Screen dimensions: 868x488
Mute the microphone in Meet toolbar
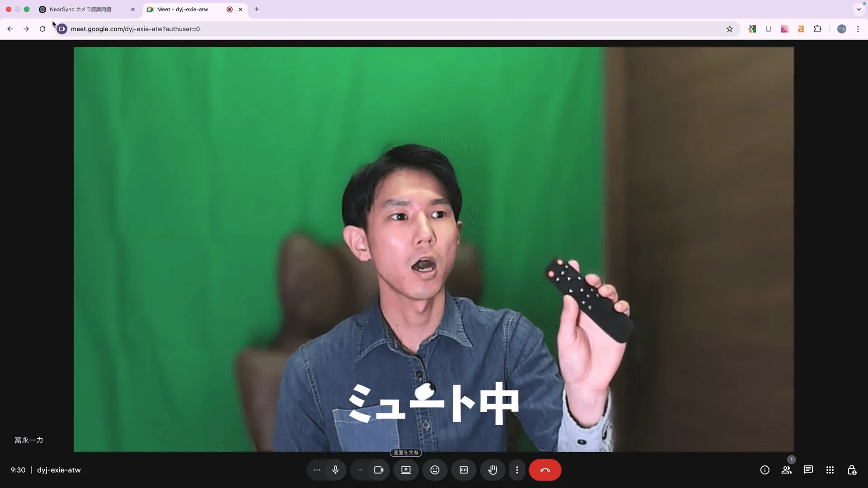pyautogui.click(x=335, y=470)
